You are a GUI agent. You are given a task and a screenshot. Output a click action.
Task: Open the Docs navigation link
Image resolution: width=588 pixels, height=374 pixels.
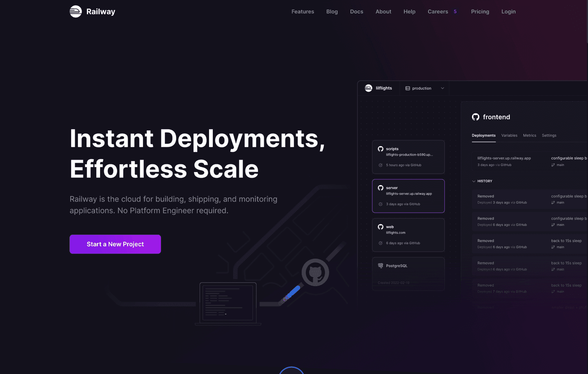click(356, 11)
